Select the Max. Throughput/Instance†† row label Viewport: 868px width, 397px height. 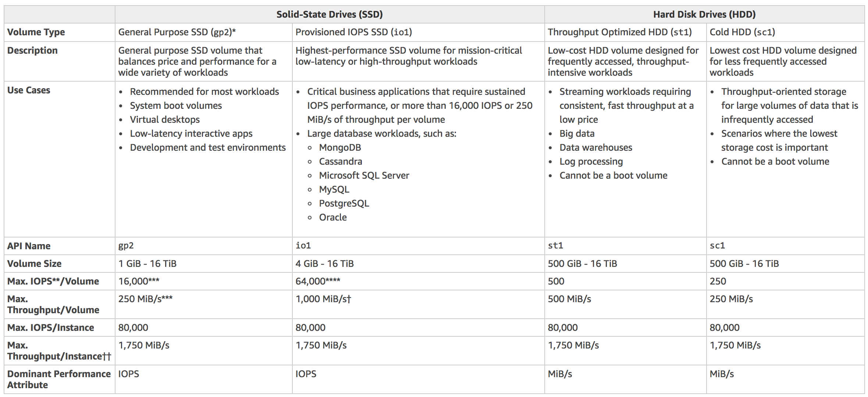click(59, 351)
